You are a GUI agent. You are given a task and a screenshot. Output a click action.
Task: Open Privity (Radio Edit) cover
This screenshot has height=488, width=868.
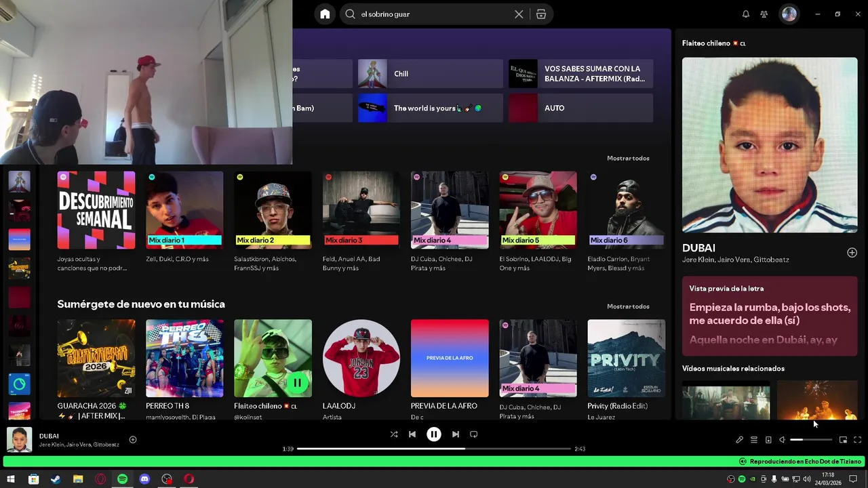(627, 359)
